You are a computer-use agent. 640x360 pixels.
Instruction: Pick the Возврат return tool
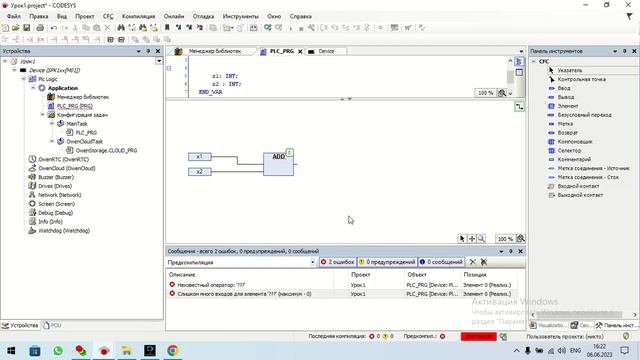point(567,133)
